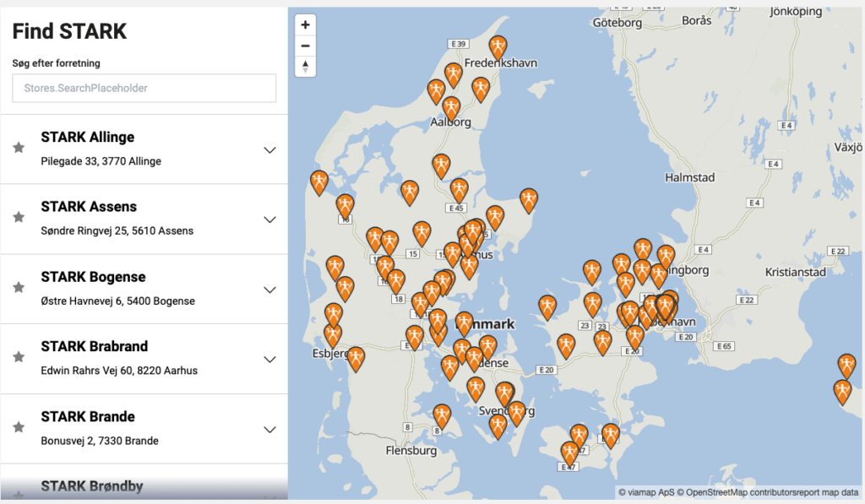Expand STARK Allinge store details

(269, 150)
